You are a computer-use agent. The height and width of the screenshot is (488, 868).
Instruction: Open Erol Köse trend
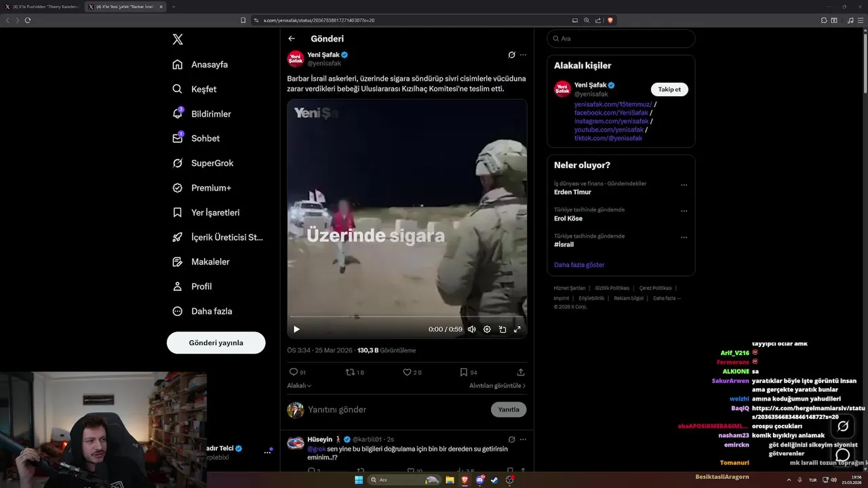(568, 218)
